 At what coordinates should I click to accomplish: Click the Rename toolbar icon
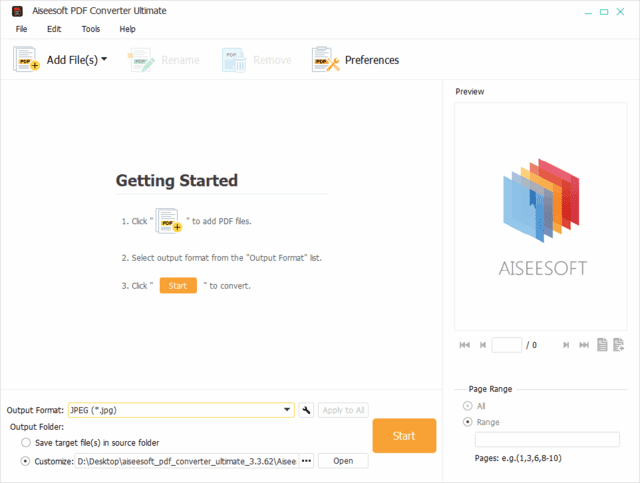click(x=141, y=60)
